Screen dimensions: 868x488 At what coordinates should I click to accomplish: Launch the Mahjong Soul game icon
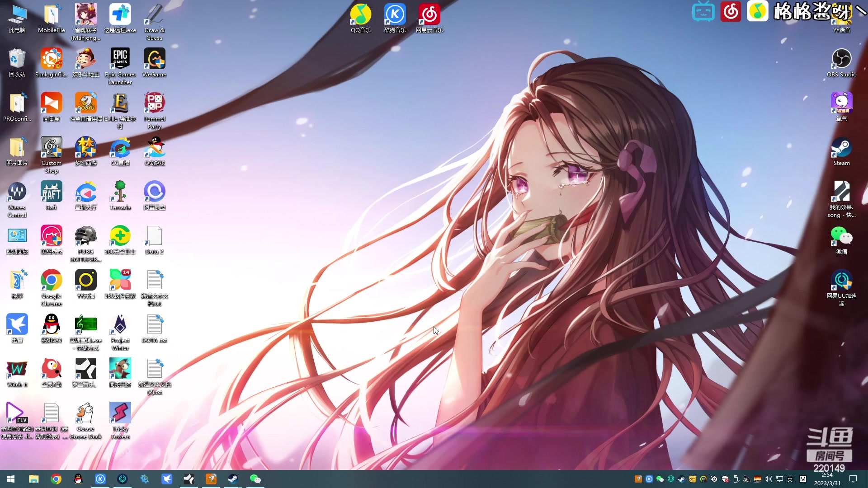86,22
